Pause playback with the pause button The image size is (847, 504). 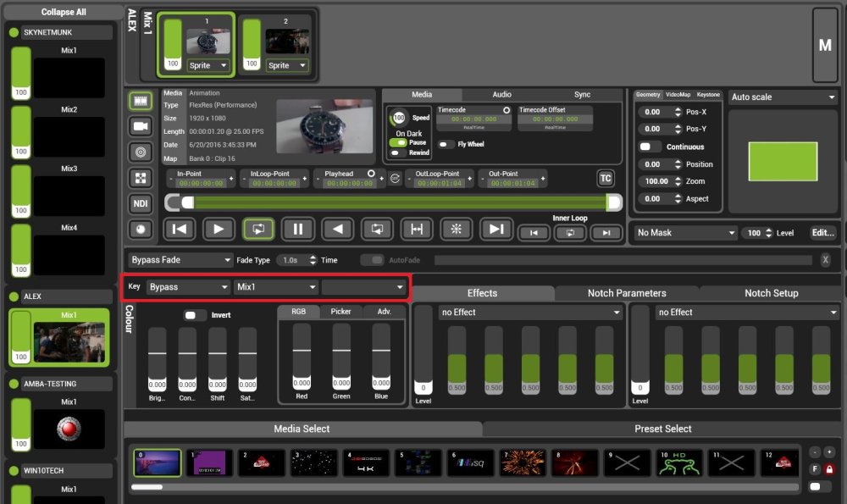297,229
